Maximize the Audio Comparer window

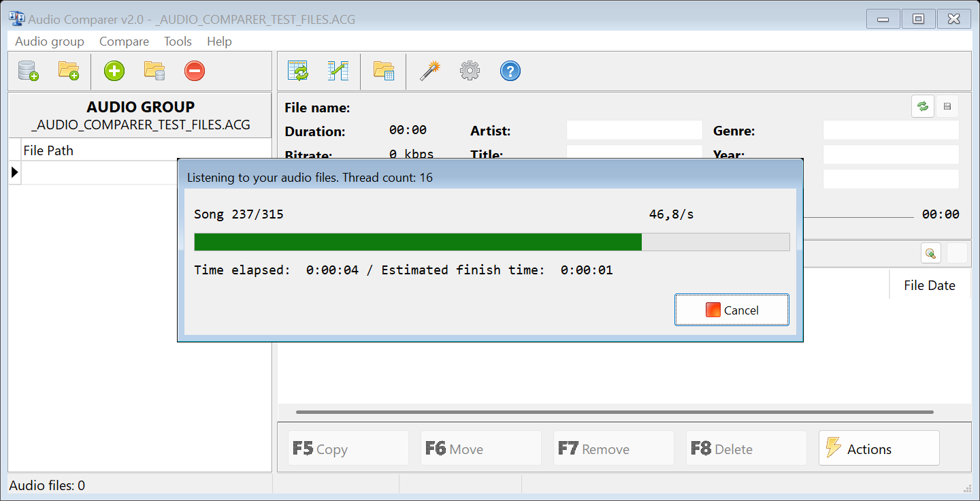tap(918, 19)
